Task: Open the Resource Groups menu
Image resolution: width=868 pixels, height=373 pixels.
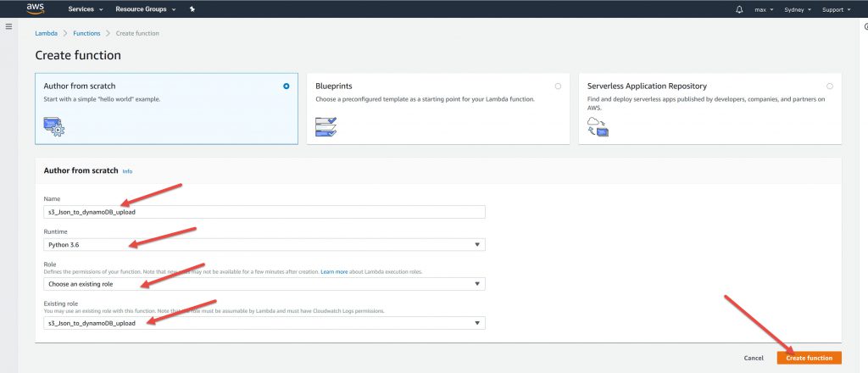Action: tap(146, 9)
